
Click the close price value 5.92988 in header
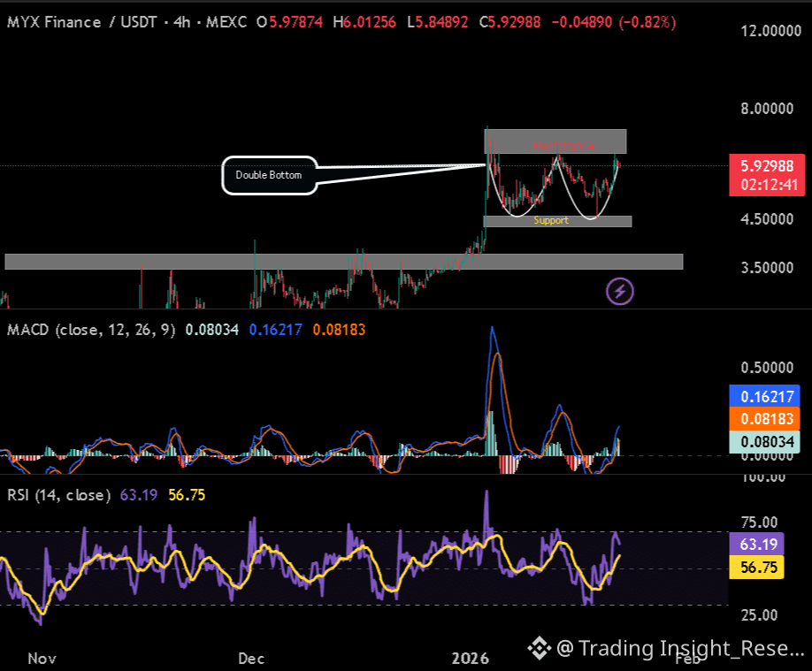point(516,22)
